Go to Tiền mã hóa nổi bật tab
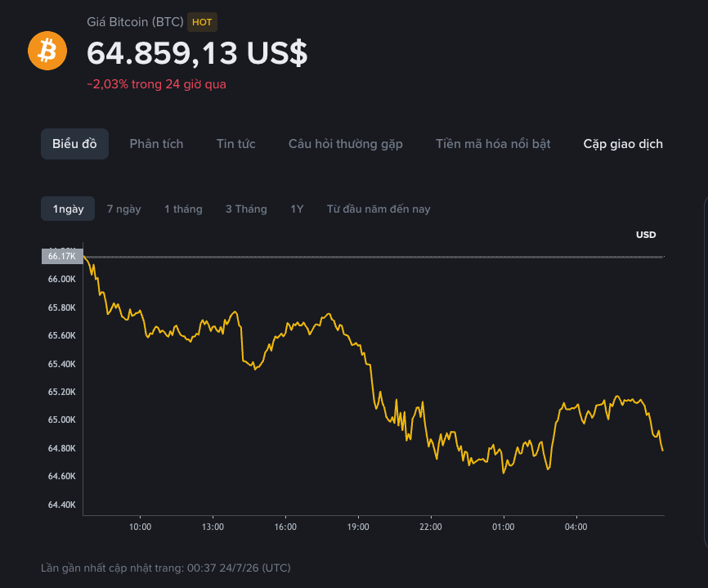708x588 pixels. click(493, 144)
